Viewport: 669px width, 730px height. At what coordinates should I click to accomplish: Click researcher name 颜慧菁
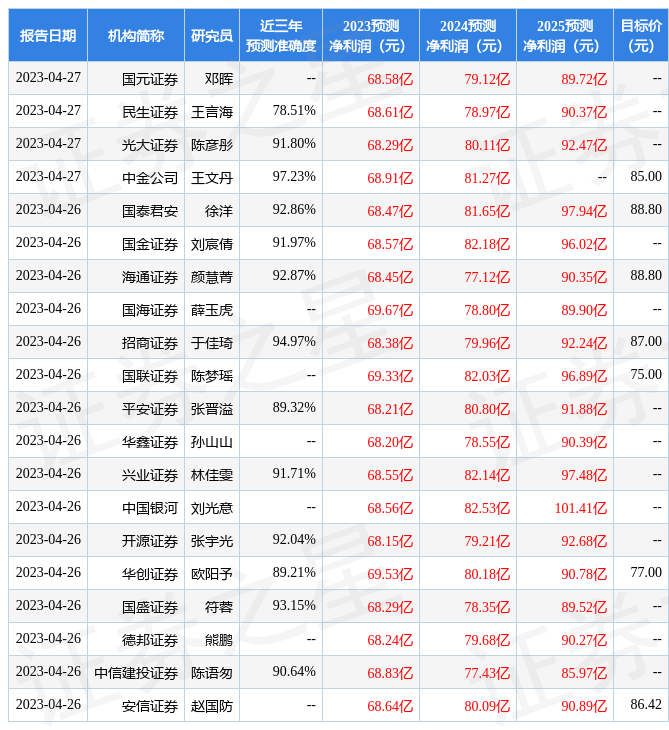212,277
